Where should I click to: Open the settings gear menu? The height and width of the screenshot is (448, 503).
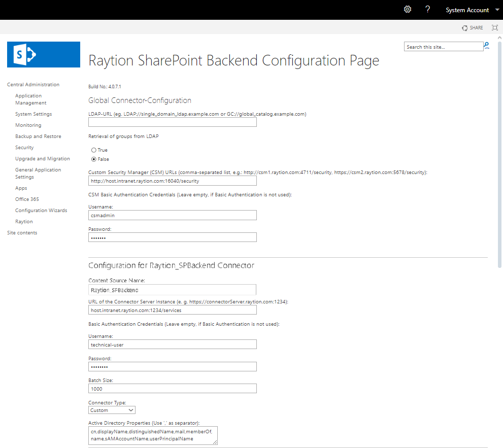click(x=407, y=10)
